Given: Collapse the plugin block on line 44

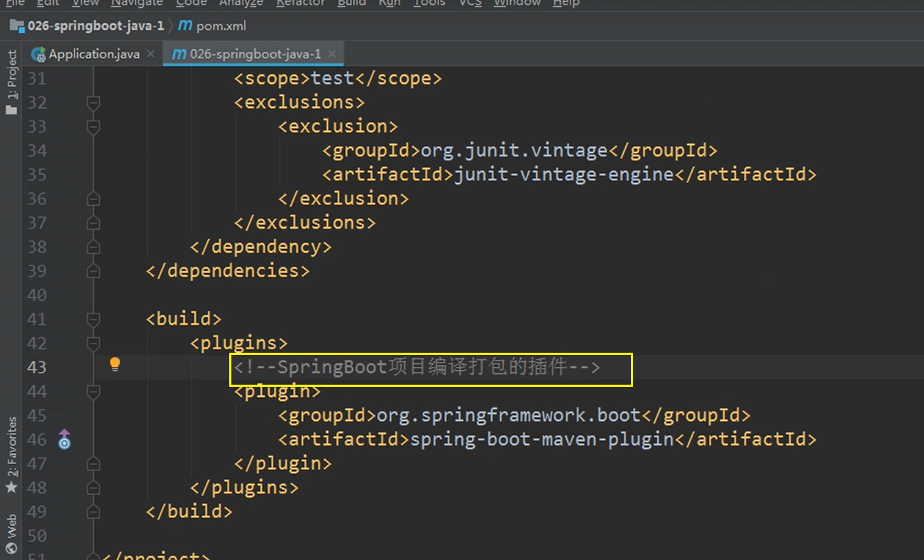Looking at the screenshot, I should tap(93, 392).
